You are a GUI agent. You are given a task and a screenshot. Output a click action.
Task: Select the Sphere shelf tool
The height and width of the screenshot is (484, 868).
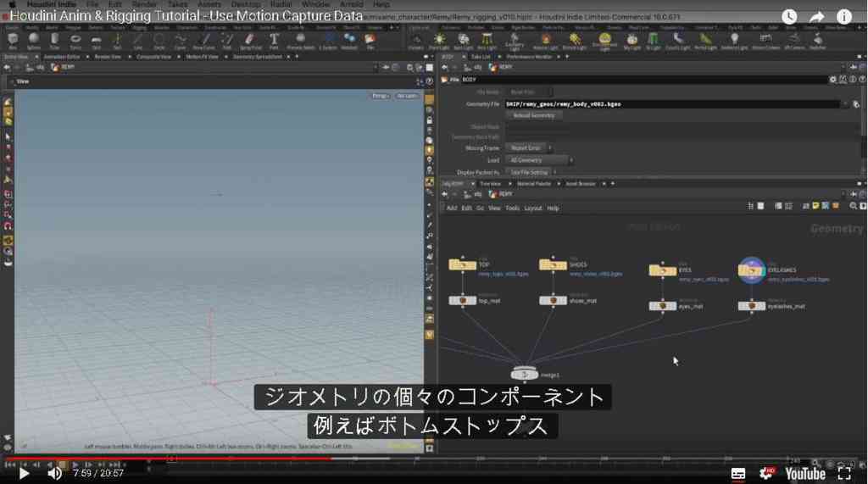[x=34, y=40]
